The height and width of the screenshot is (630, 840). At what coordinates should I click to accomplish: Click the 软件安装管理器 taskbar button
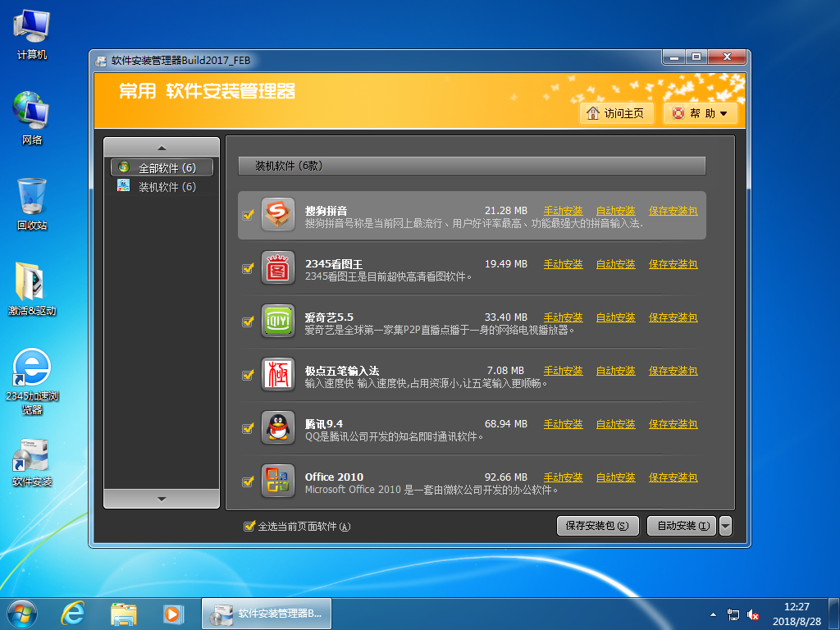pos(267,614)
